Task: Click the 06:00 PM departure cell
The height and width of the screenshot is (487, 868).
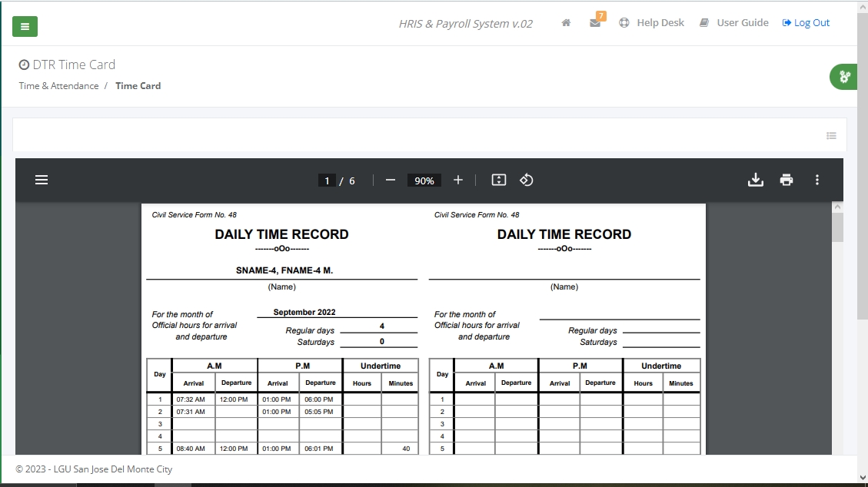Action: (x=321, y=399)
